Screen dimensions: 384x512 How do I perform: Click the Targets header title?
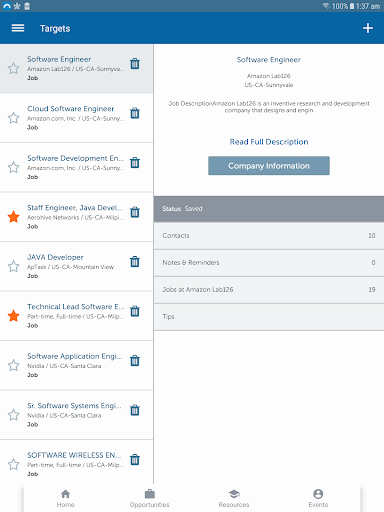click(x=55, y=29)
